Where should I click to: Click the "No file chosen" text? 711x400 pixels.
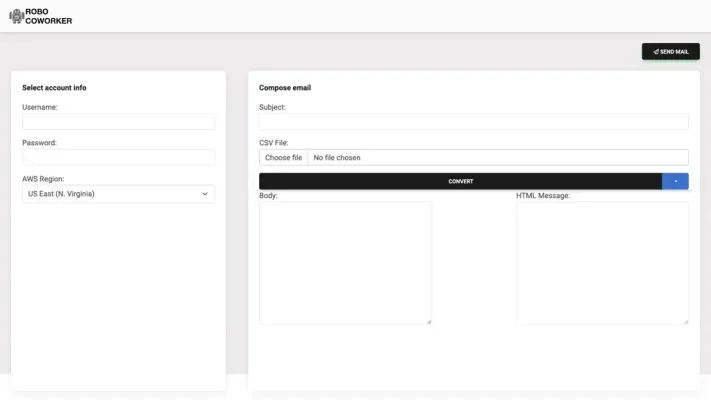pyautogui.click(x=337, y=158)
